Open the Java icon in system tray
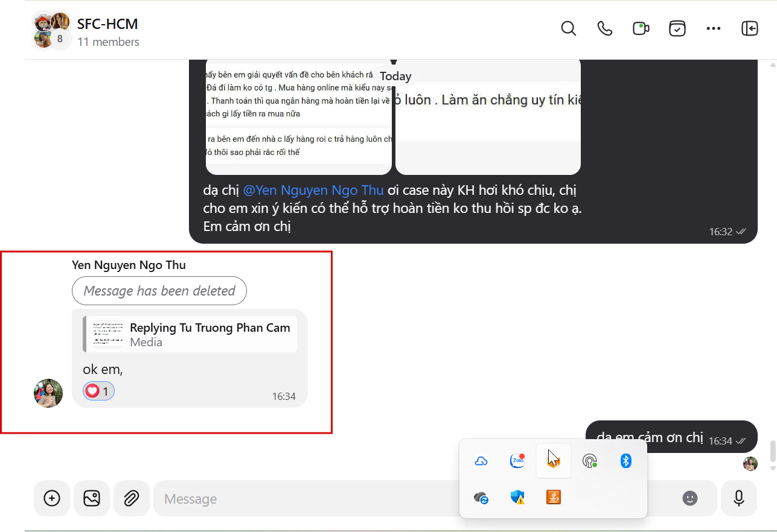This screenshot has height=532, width=777. click(x=554, y=498)
